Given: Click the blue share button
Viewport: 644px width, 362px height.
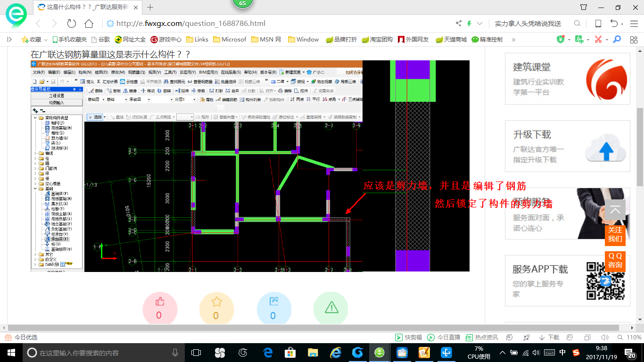Looking at the screenshot, I should pyautogui.click(x=273, y=308).
